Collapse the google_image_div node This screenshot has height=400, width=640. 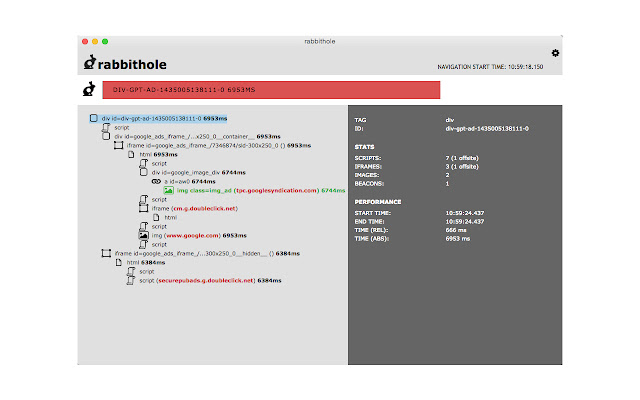pos(143,172)
